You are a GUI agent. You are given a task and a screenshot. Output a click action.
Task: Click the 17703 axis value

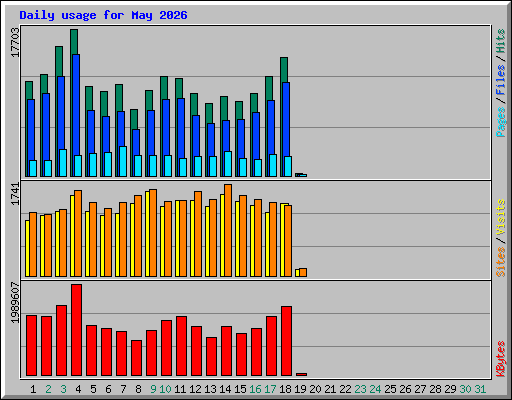pyautogui.click(x=15, y=43)
